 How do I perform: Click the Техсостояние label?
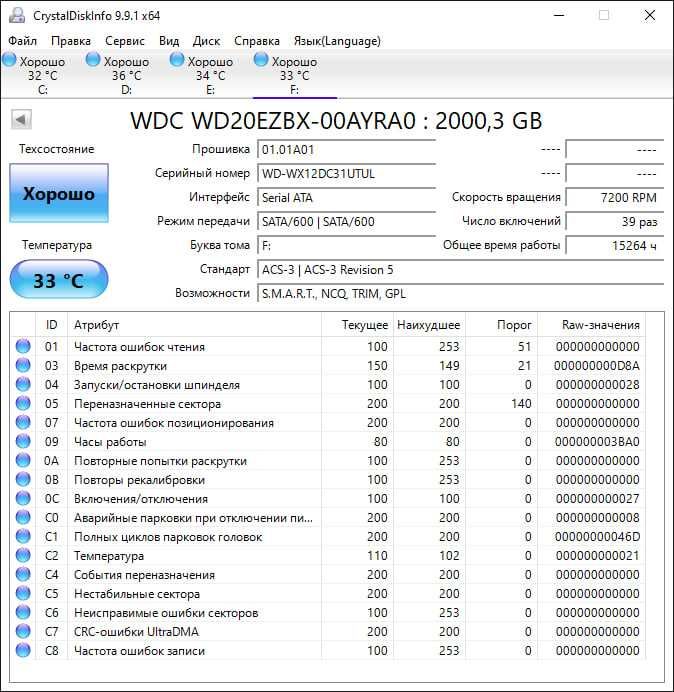pos(56,149)
